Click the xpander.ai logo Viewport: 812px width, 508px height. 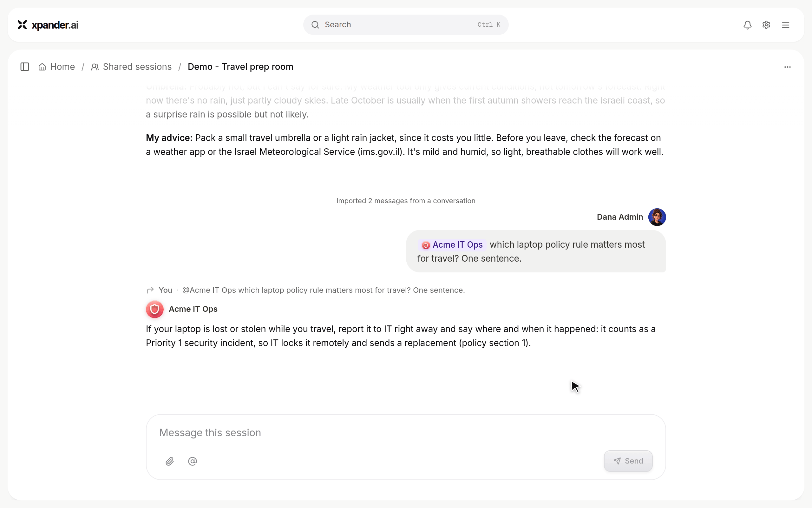click(x=48, y=25)
